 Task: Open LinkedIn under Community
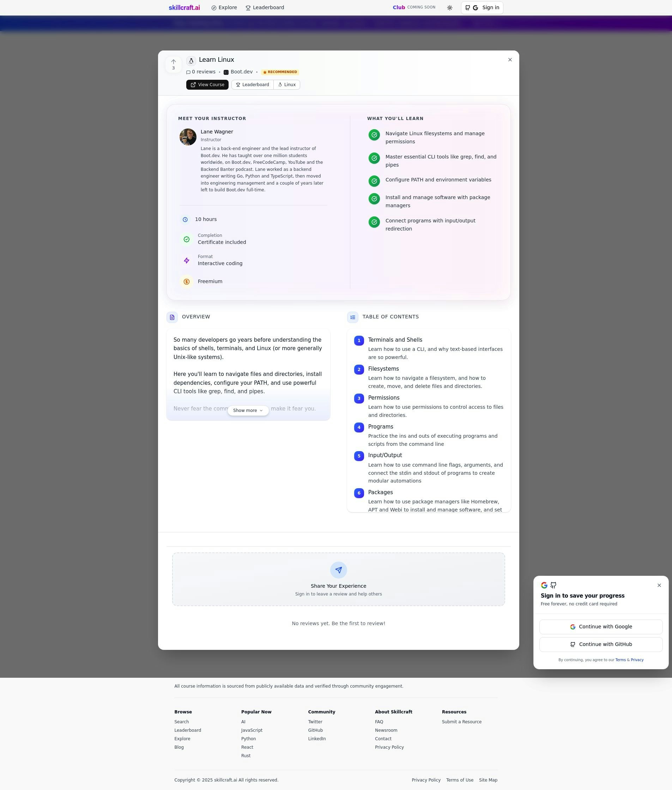point(316,739)
